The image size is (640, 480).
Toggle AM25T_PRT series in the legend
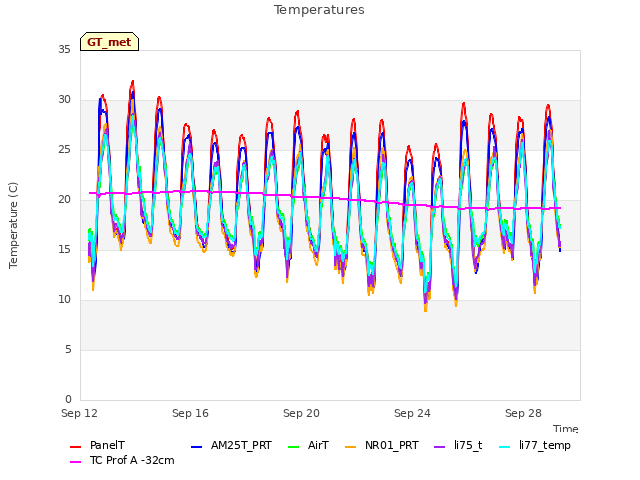231,446
